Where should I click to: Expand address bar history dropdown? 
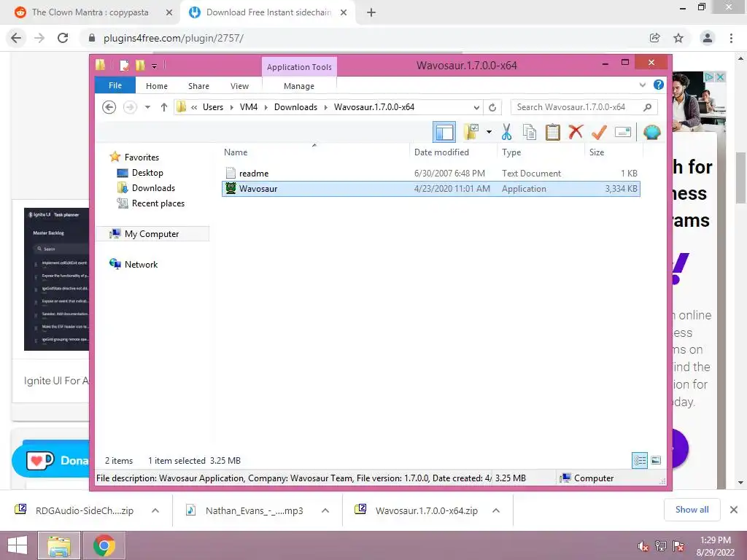pos(476,107)
